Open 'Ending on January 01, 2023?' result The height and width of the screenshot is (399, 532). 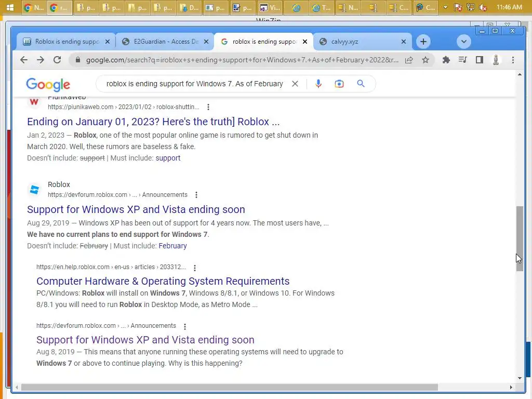(x=153, y=122)
